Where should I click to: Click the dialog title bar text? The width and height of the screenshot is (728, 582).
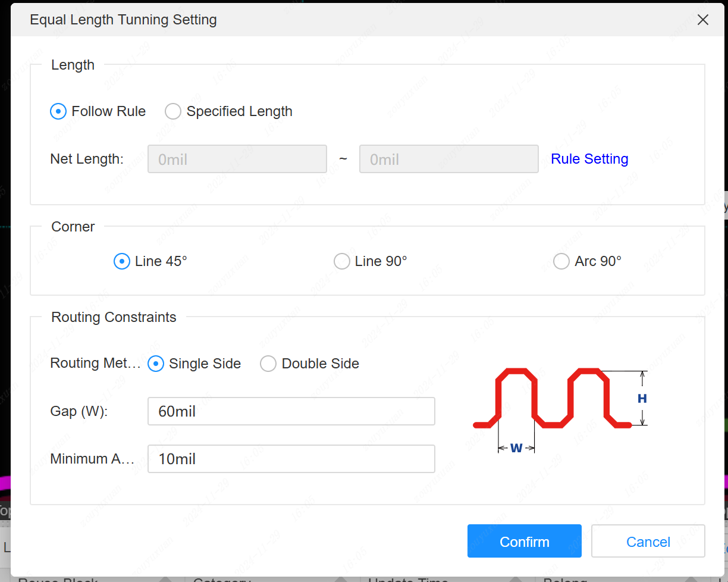coord(123,20)
